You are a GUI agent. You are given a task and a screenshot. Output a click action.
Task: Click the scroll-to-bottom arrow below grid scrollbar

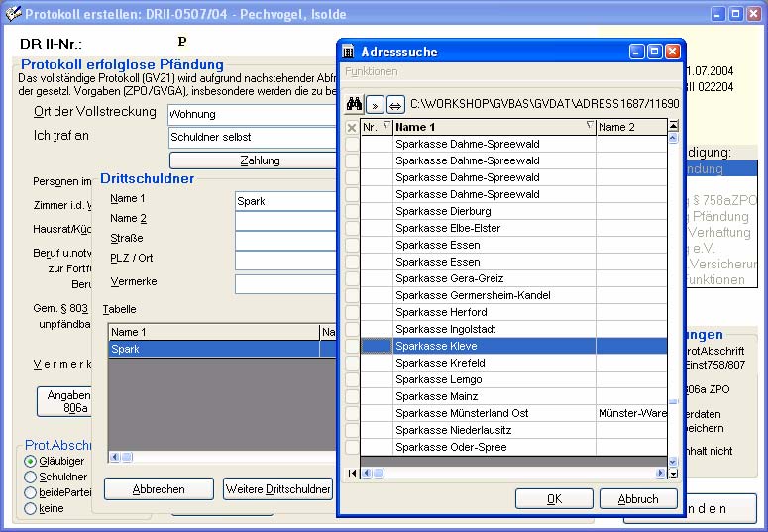(674, 473)
